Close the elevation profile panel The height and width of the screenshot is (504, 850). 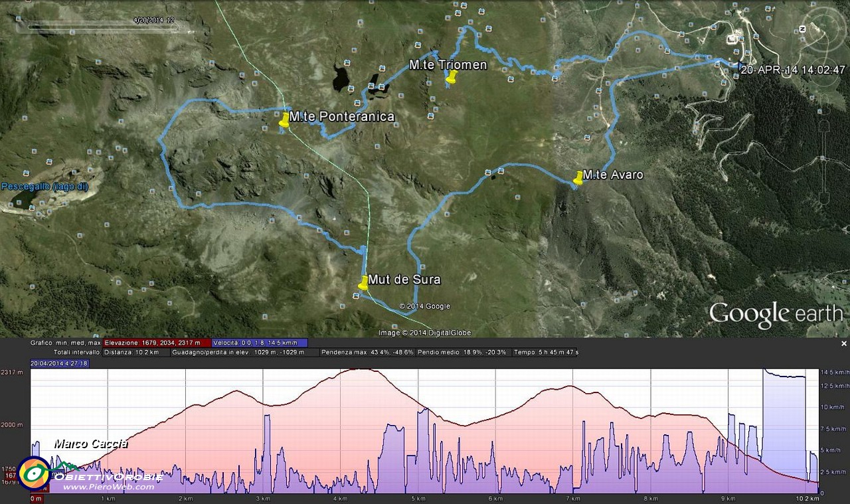(844, 343)
